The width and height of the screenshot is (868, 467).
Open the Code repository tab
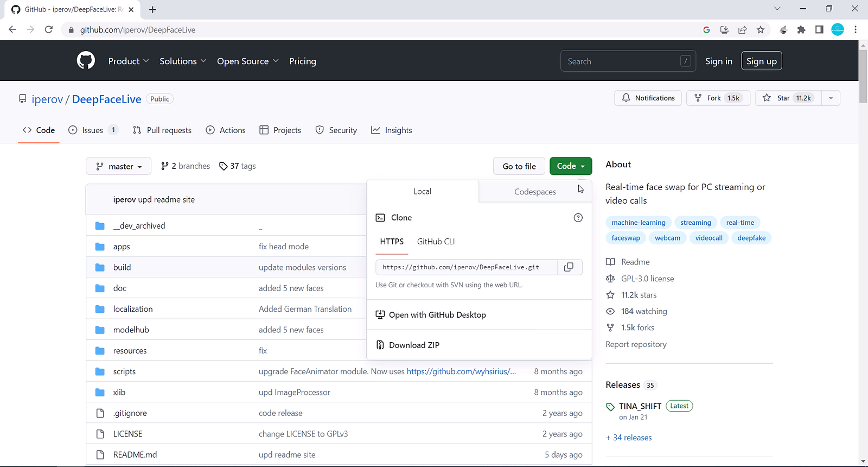[39, 130]
